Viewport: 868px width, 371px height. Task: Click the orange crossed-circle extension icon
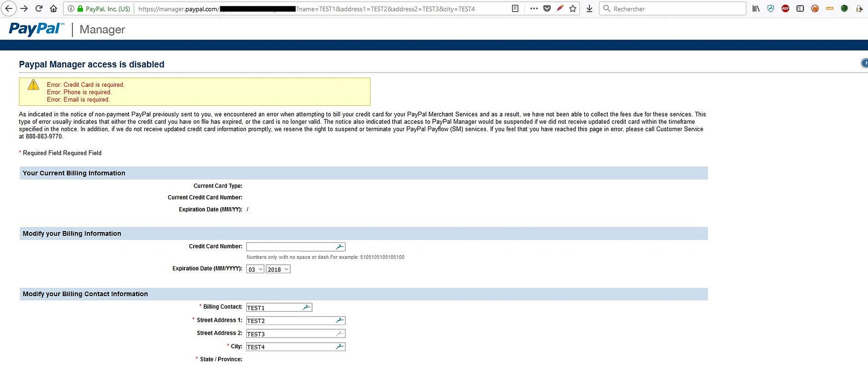point(814,9)
